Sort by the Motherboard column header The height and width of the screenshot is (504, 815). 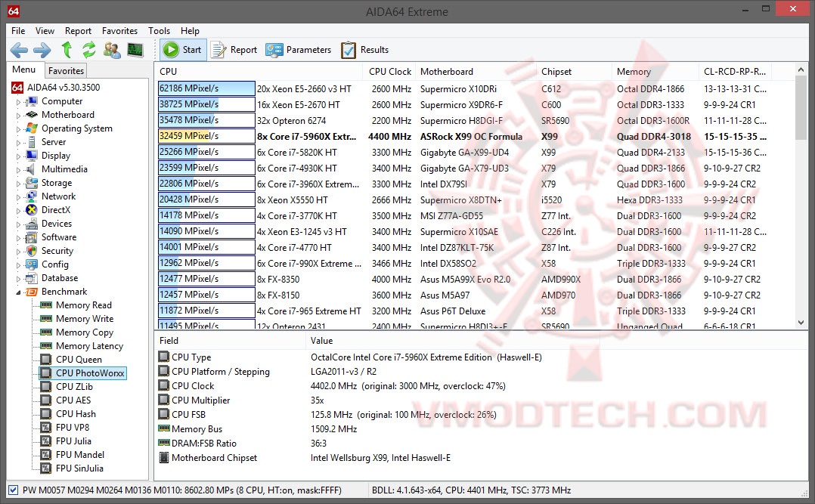[475, 71]
